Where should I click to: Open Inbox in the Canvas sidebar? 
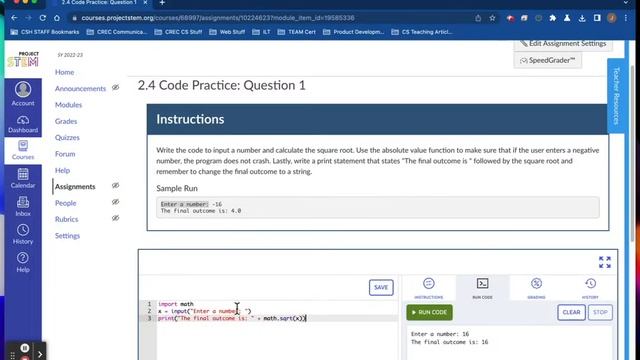[x=23, y=207]
